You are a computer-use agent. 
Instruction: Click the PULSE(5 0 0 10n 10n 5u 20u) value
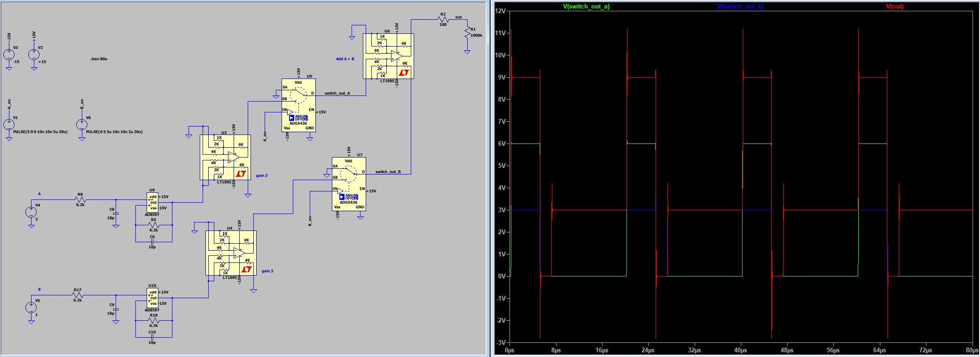click(40, 132)
